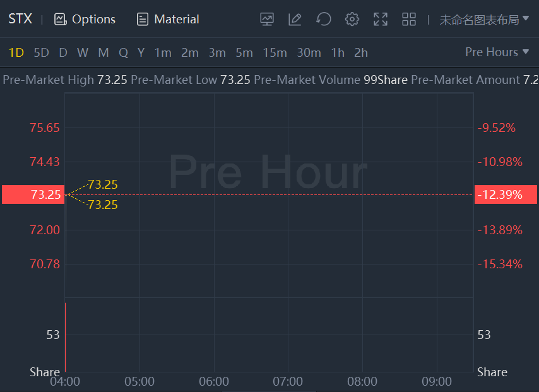Choose the 2h interval

pyautogui.click(x=361, y=52)
